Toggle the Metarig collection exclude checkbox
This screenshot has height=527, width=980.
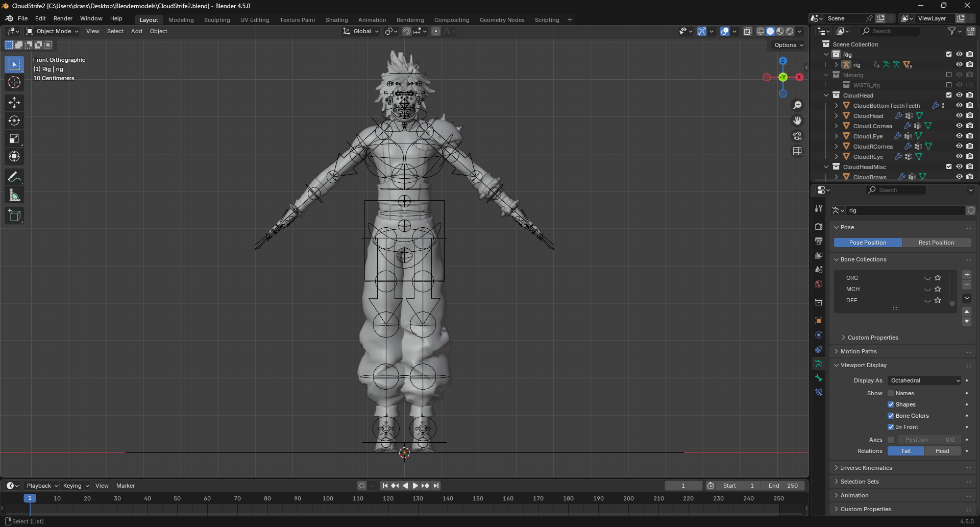coord(949,75)
